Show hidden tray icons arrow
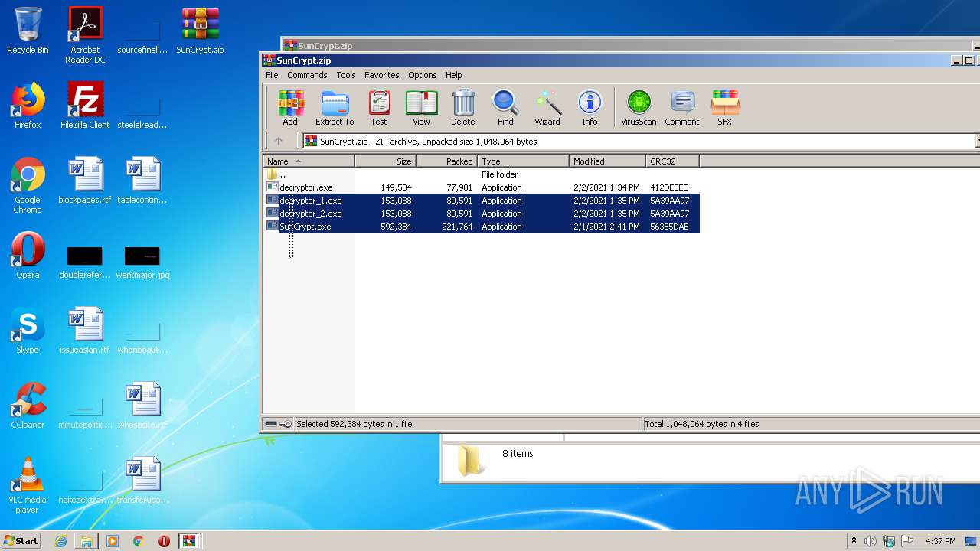 coord(854,541)
